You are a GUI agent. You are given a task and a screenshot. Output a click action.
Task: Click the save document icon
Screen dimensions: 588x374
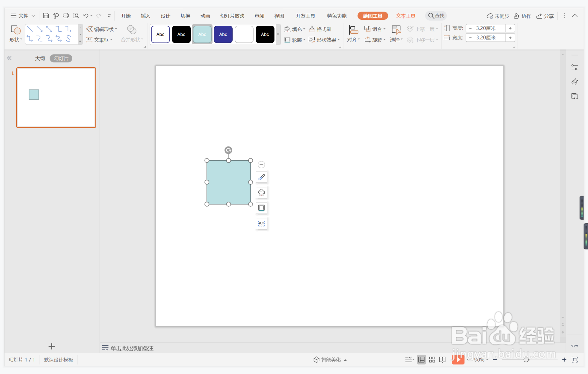point(46,16)
